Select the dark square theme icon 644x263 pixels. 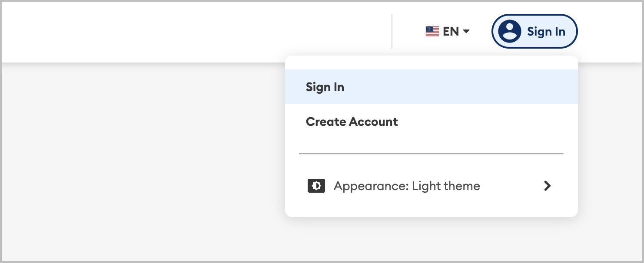coord(316,186)
